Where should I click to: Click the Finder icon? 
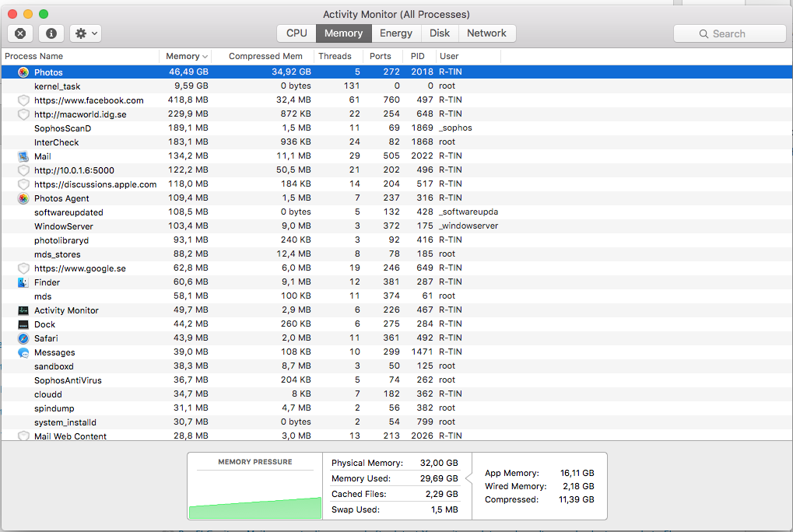click(23, 282)
